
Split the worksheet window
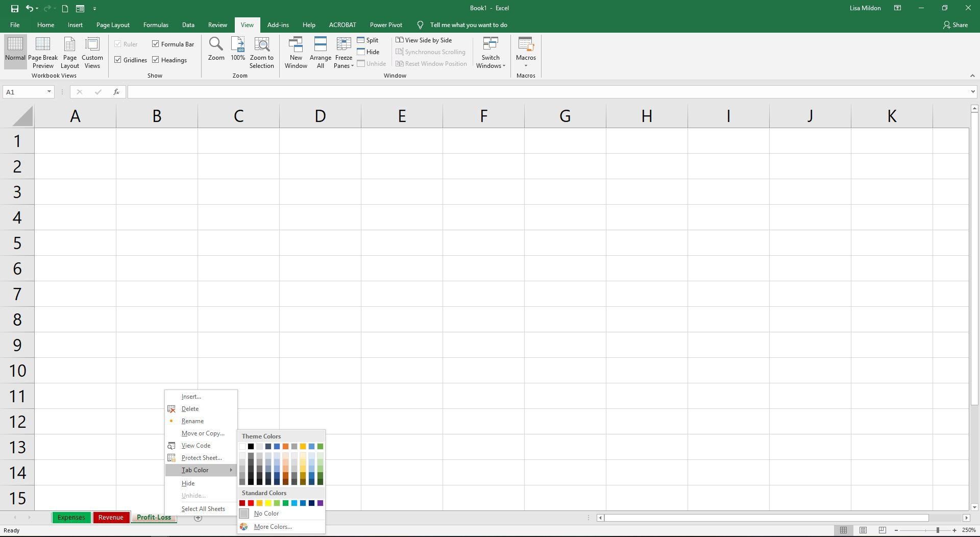[367, 40]
